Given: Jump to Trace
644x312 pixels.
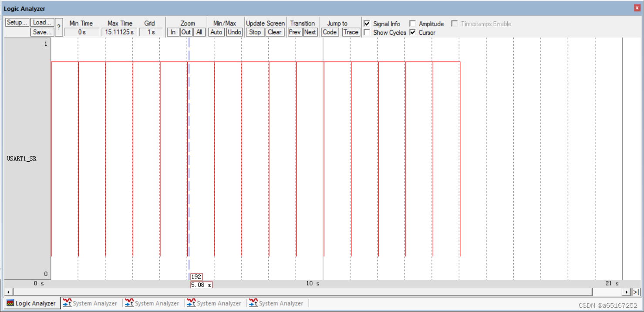Looking at the screenshot, I should 351,32.
